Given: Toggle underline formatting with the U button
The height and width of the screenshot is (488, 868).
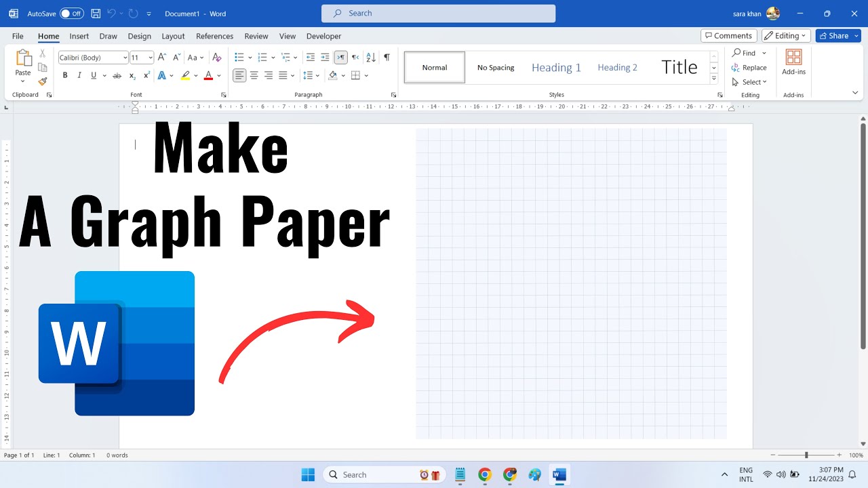Looking at the screenshot, I should click(94, 75).
